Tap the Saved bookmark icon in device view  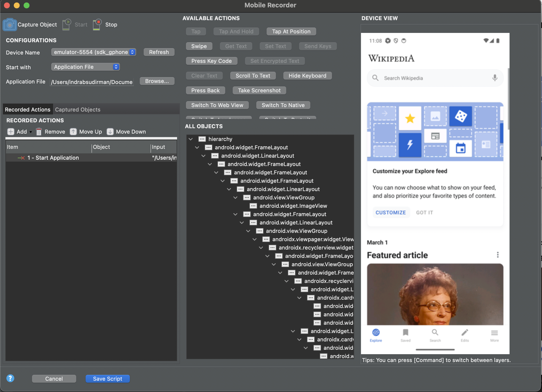(x=406, y=333)
